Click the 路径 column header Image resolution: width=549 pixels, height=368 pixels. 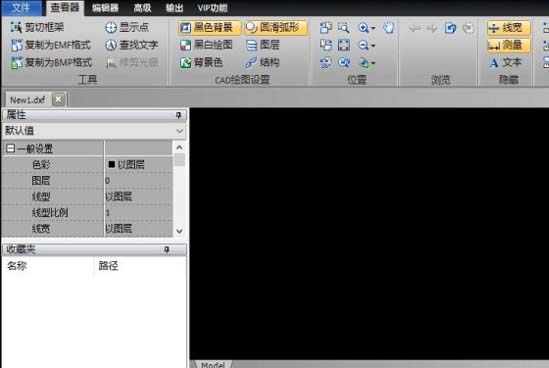108,266
